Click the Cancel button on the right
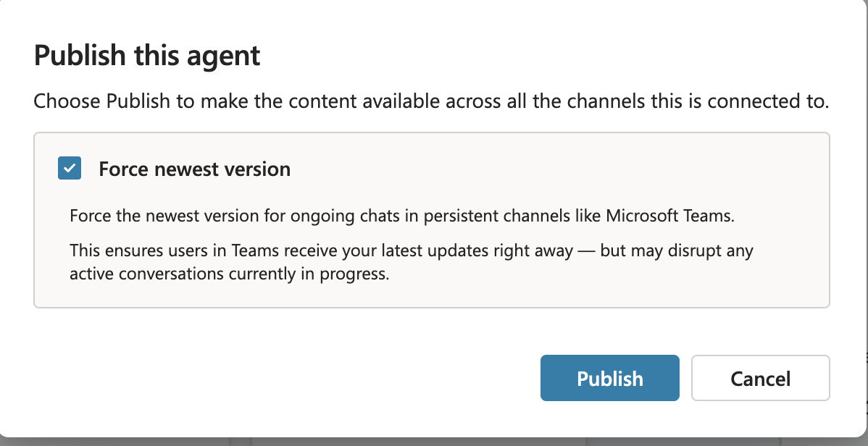This screenshot has width=868, height=446. tap(760, 377)
